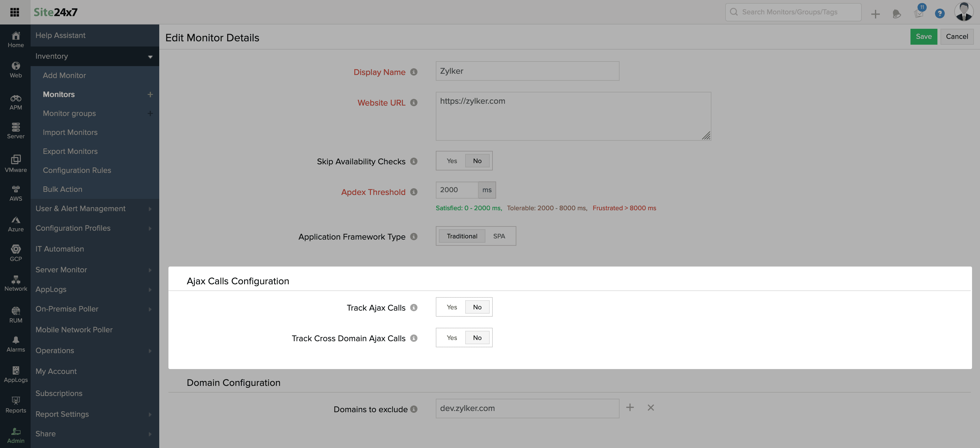Show info for Track Ajax Calls
This screenshot has width=980, height=448.
click(414, 308)
